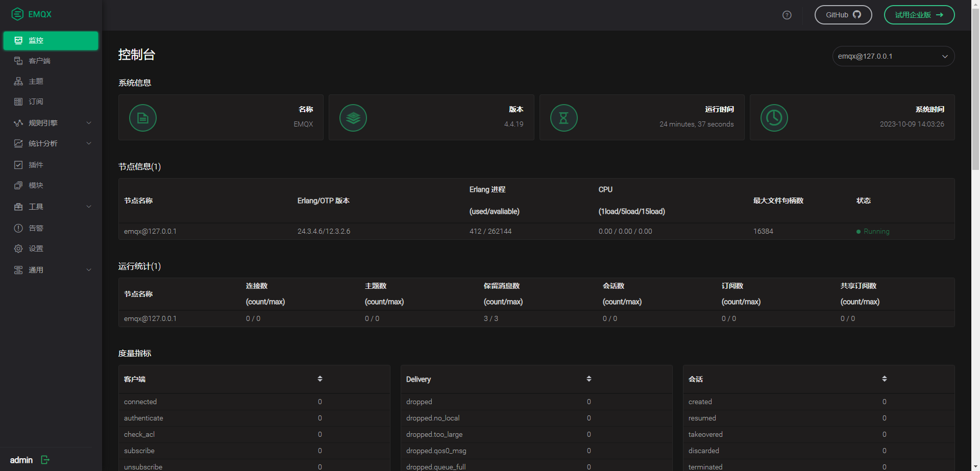
Task: Open the emqx@127.0.0.1 node dropdown
Action: [x=893, y=56]
